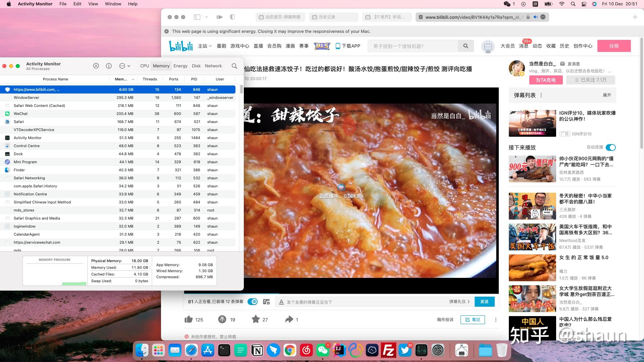Open NetEase Music from the Dock
The image size is (644, 362).
coord(307,351)
